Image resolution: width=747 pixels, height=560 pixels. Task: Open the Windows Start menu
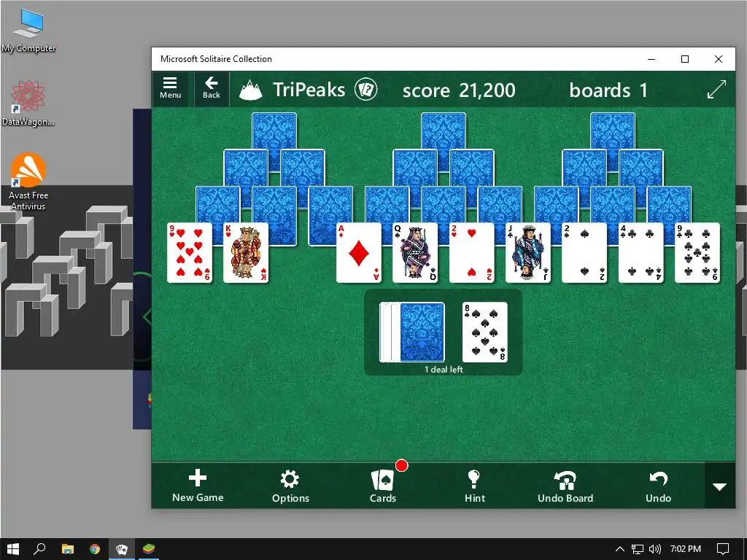pos(13,549)
